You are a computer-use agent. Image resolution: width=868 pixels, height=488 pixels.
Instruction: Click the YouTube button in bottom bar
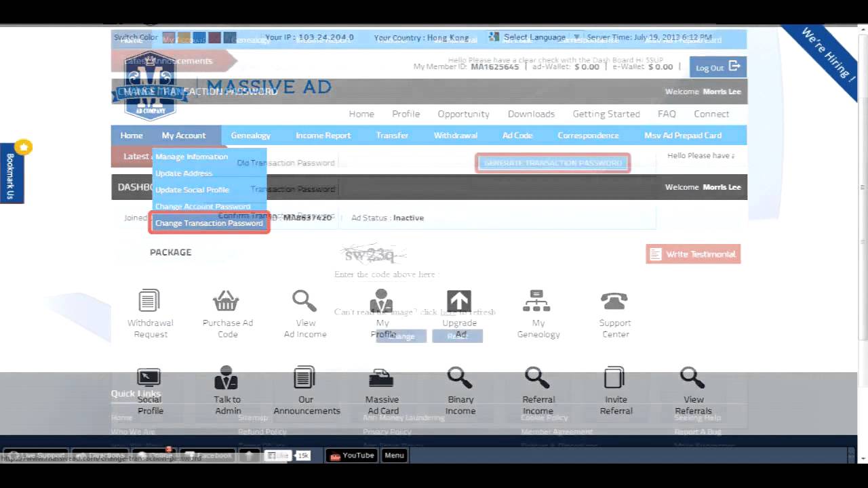[x=352, y=455]
